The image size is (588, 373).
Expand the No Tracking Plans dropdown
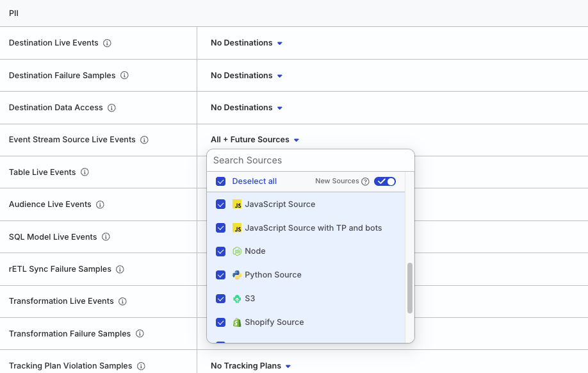(x=251, y=366)
